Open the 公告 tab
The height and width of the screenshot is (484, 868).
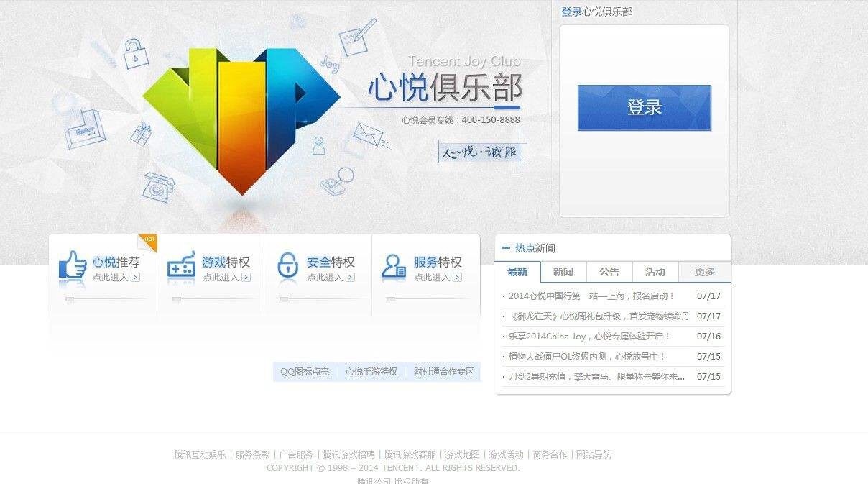pyautogui.click(x=609, y=272)
